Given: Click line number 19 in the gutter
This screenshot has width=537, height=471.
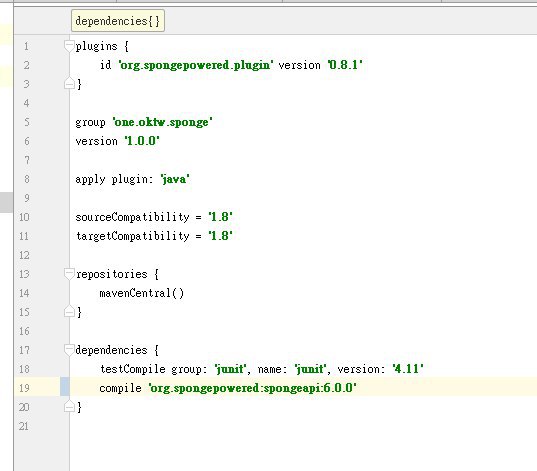Looking at the screenshot, I should click(24, 388).
